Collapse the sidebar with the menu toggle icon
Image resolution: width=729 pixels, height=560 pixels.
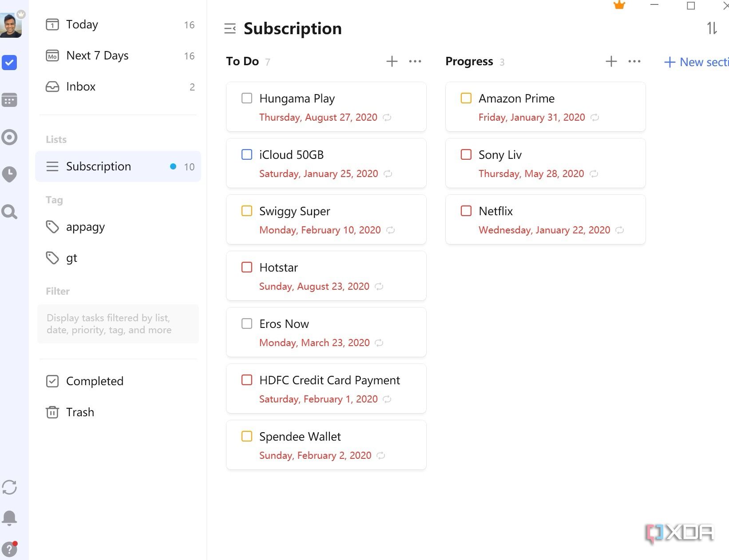(x=230, y=29)
